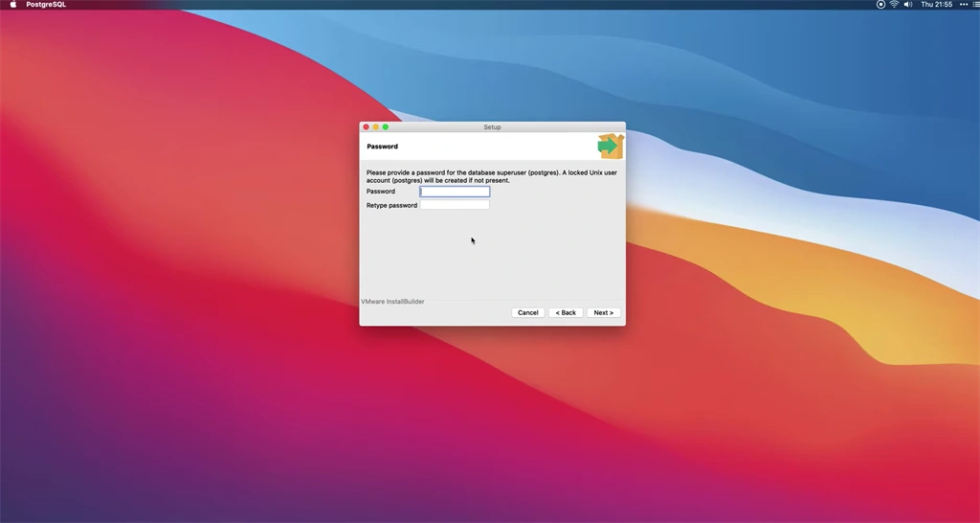980x523 pixels.
Task: Open the notification list icon
Action: point(976,5)
